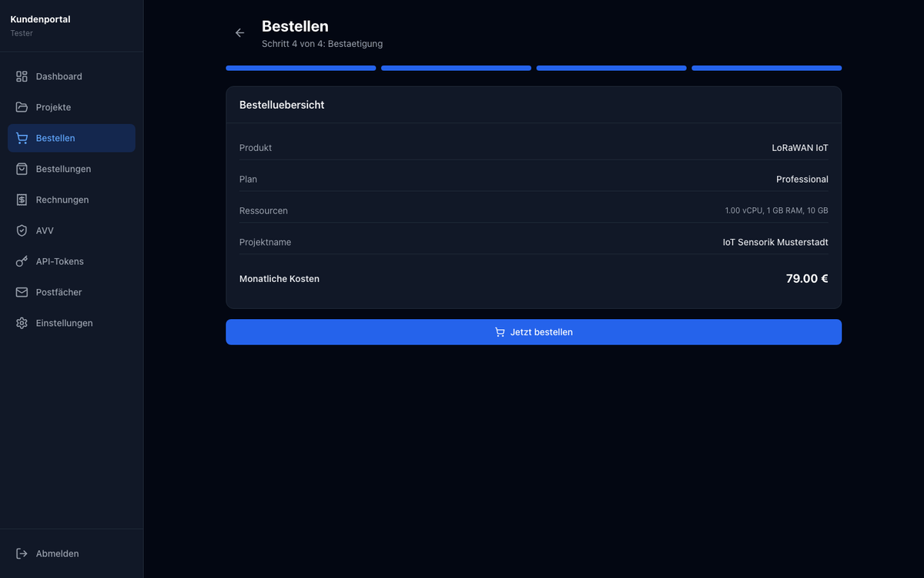Click the Bestellungen shopping bag icon
The width and height of the screenshot is (924, 578).
22,169
